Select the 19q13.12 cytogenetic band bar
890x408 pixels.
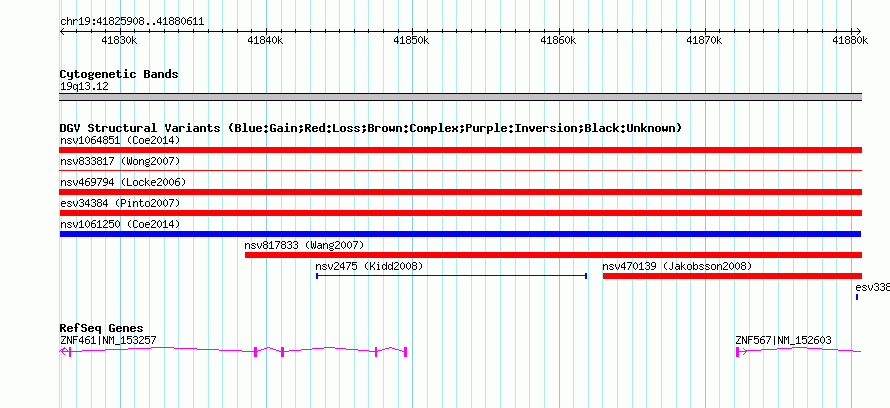[x=460, y=97]
